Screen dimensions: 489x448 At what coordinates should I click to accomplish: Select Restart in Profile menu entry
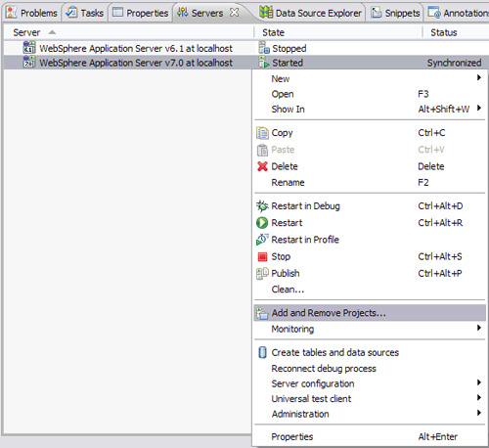(x=370, y=240)
